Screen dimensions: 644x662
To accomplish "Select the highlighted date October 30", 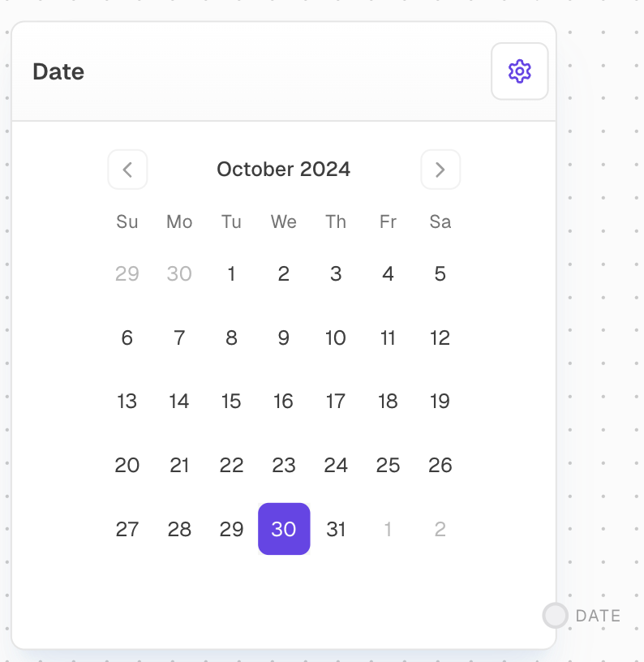I will click(x=284, y=529).
